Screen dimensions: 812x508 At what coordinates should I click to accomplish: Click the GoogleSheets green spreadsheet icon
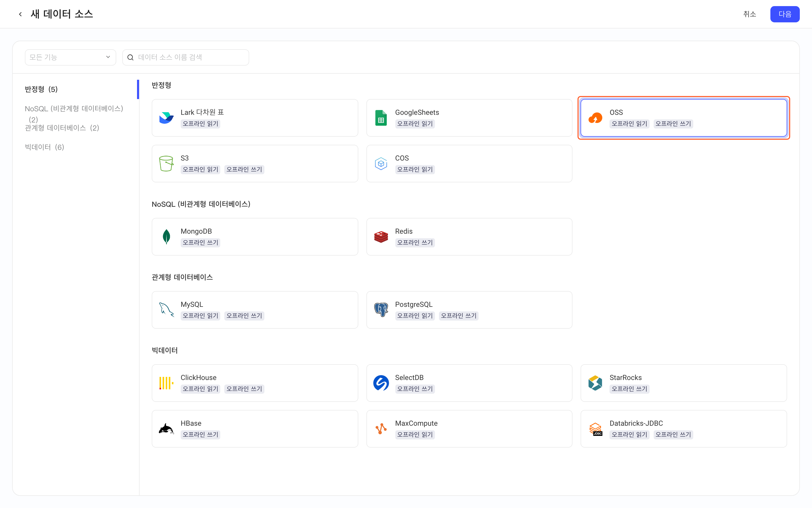coord(381,118)
